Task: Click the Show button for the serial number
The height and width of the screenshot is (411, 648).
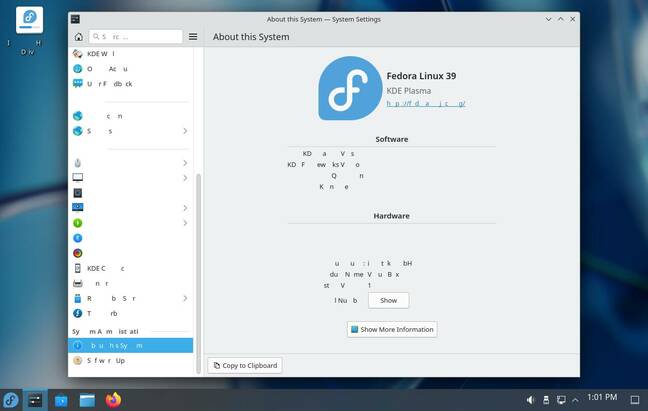Action: pyautogui.click(x=388, y=300)
